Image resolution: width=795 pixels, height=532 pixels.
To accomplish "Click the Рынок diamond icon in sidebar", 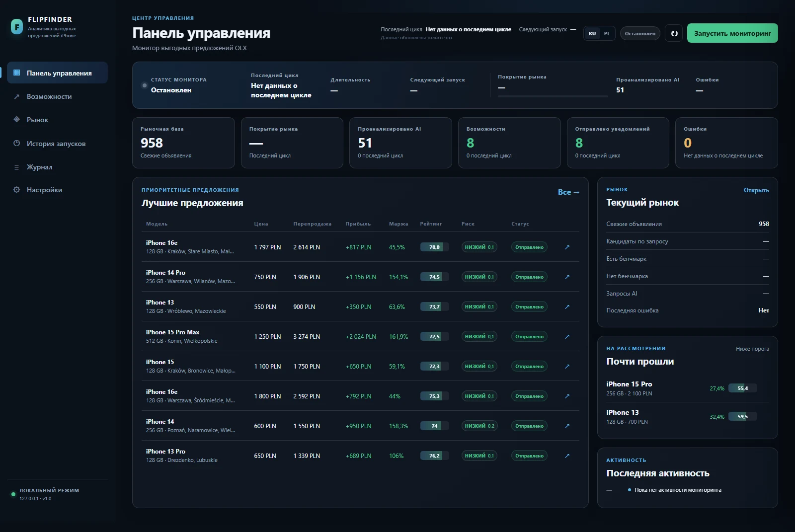I will point(16,120).
